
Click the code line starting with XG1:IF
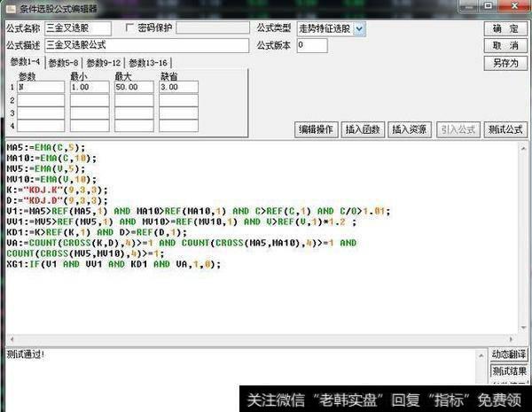point(113,264)
